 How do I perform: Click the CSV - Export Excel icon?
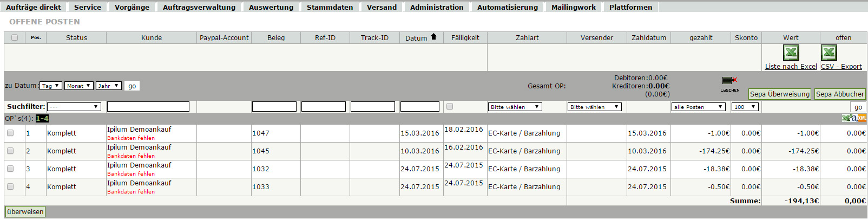pos(829,53)
